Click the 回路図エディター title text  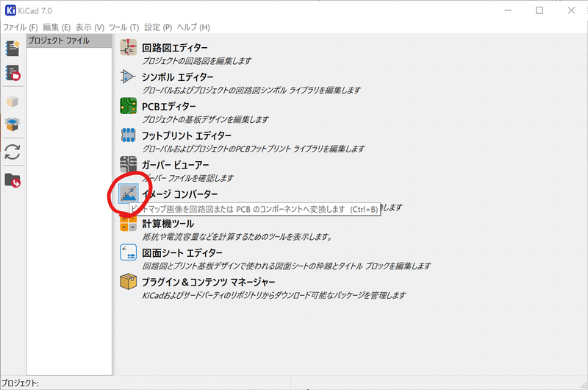coord(175,48)
